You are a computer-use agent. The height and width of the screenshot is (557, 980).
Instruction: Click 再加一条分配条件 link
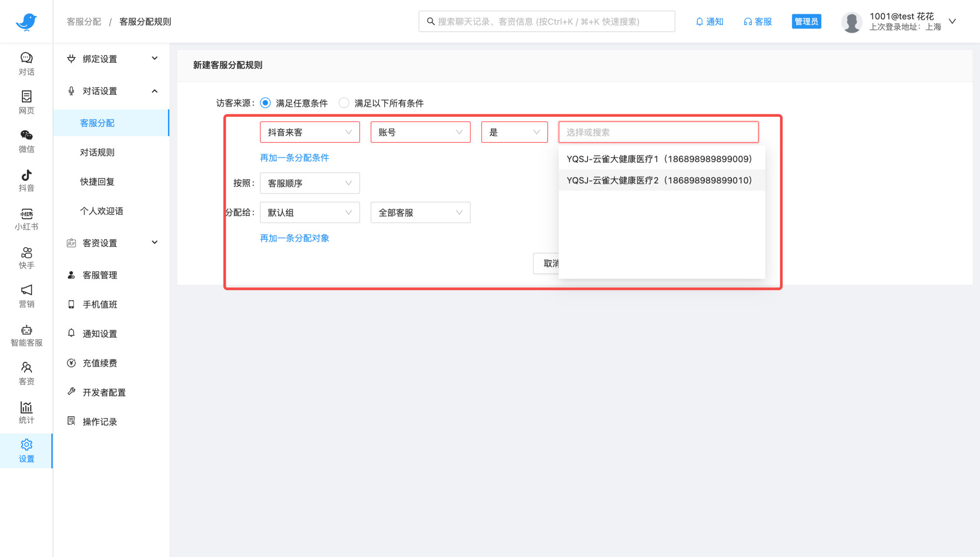pos(294,158)
